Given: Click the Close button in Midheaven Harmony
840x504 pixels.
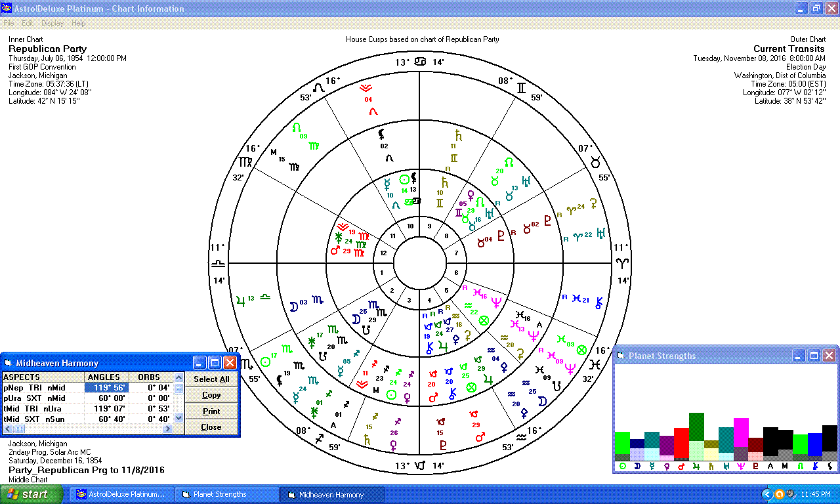Looking at the screenshot, I should 211,427.
